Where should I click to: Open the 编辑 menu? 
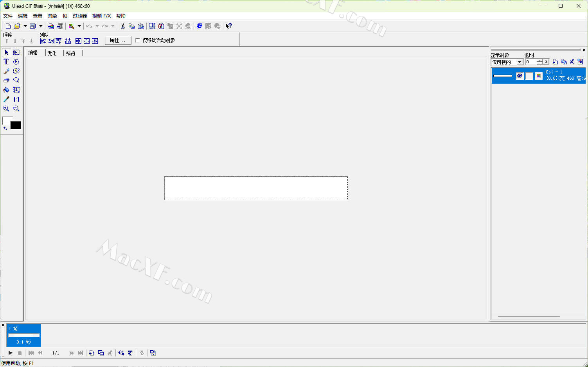(23, 16)
